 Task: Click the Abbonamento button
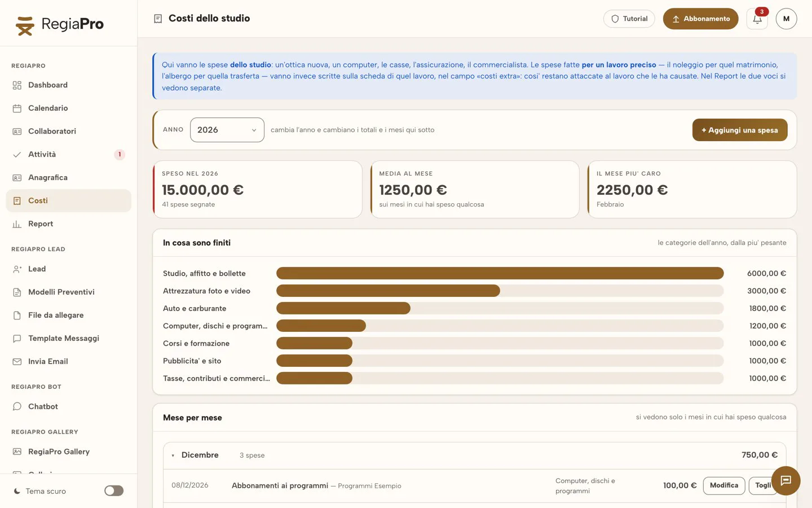point(700,19)
